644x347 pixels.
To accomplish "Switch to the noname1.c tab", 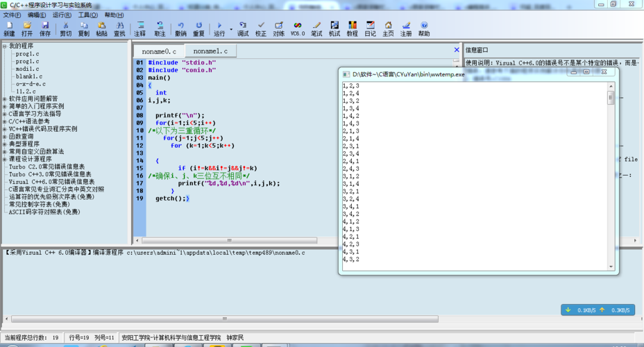I will [210, 51].
